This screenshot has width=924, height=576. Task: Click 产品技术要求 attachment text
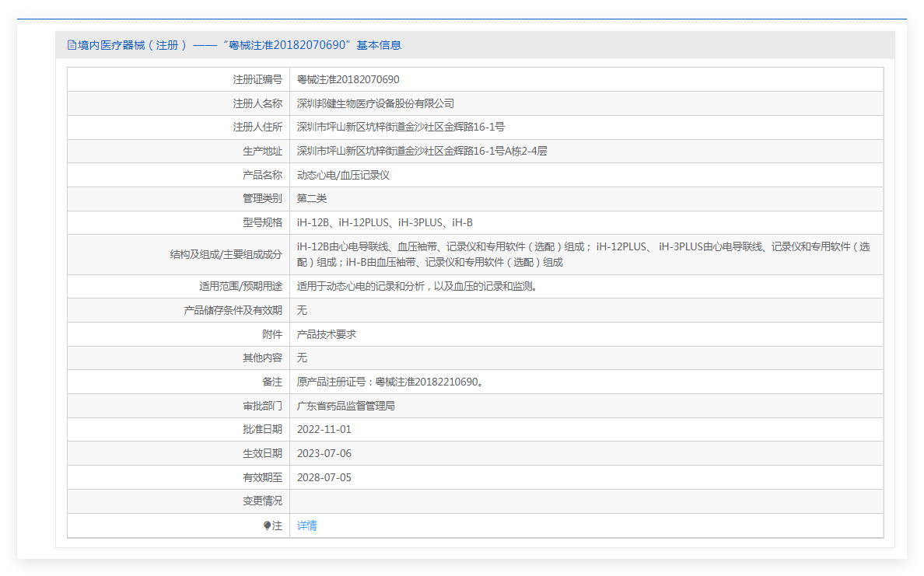coord(327,334)
